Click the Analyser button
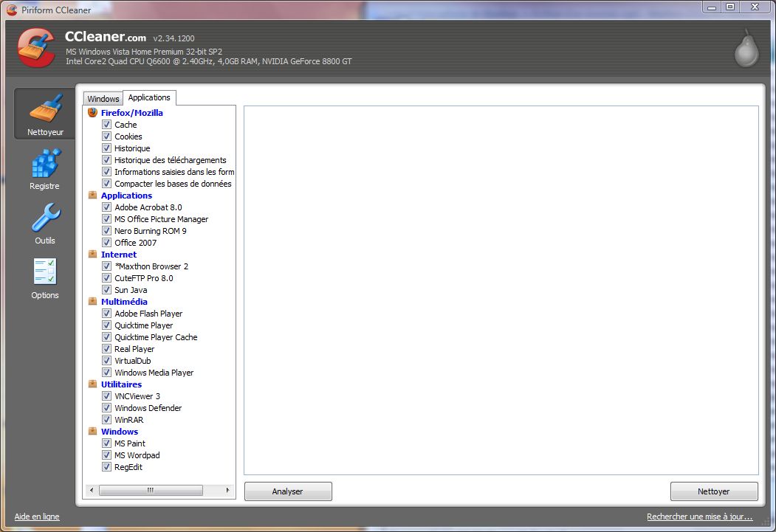 [x=288, y=491]
